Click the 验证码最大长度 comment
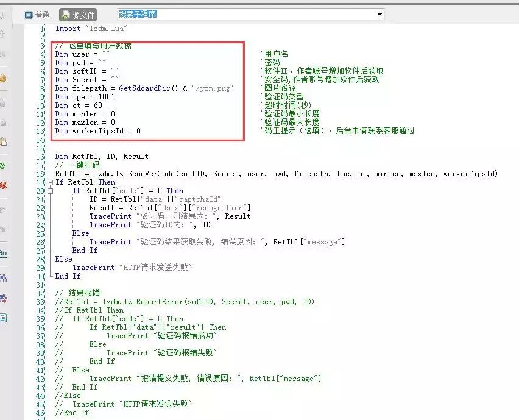The image size is (519, 420). coord(290,123)
